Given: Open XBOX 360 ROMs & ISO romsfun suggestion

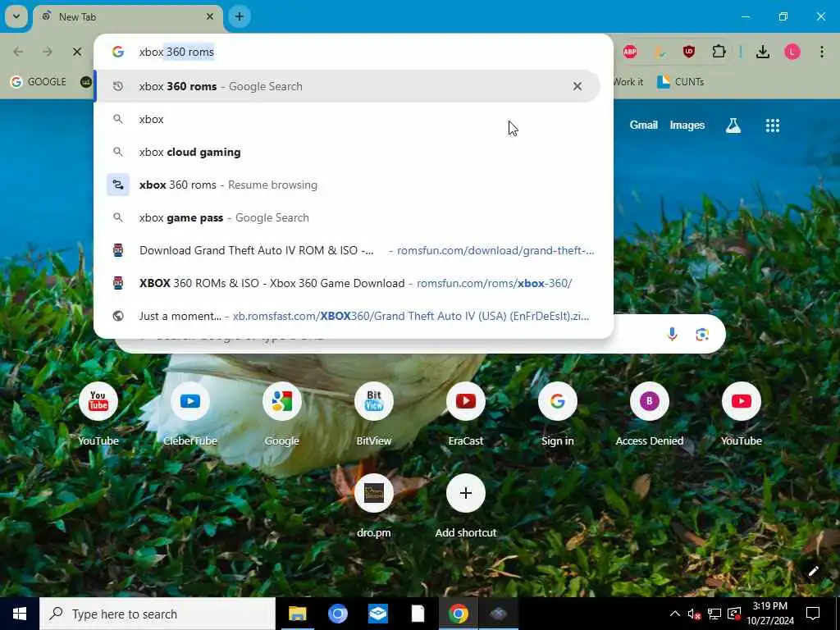Looking at the screenshot, I should pyautogui.click(x=347, y=283).
